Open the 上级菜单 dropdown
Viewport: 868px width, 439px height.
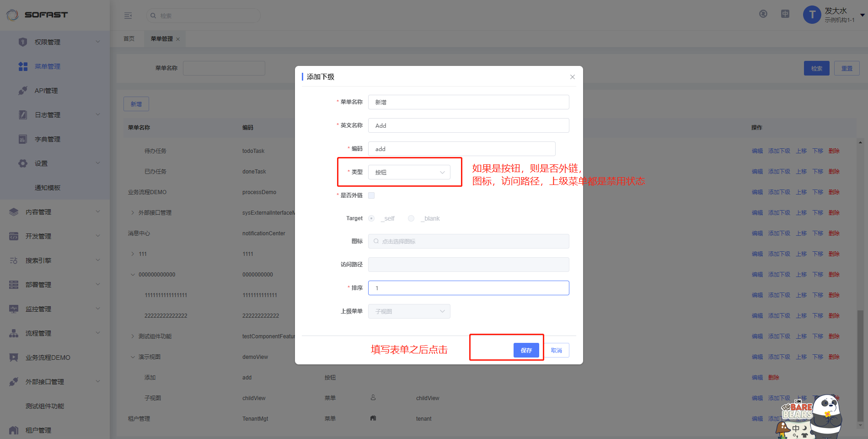click(x=409, y=311)
